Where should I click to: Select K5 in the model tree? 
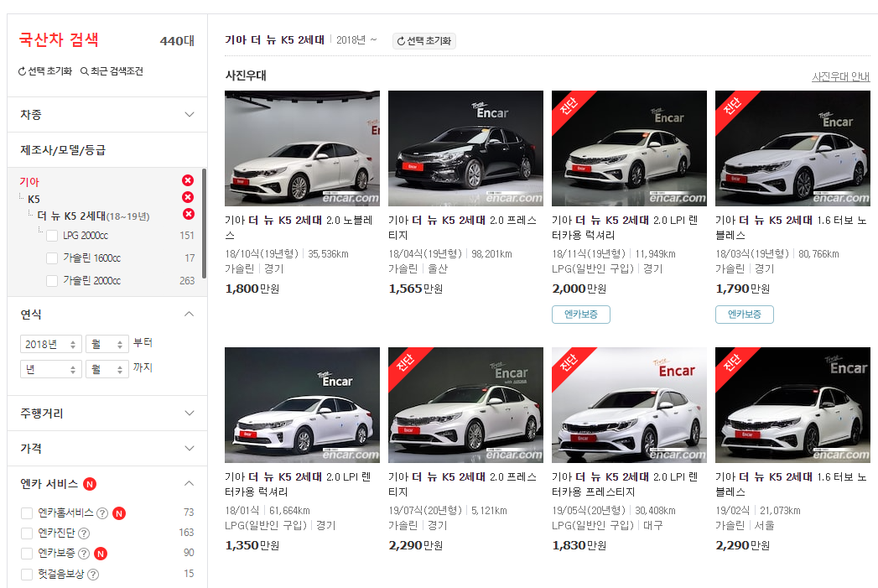[34, 200]
